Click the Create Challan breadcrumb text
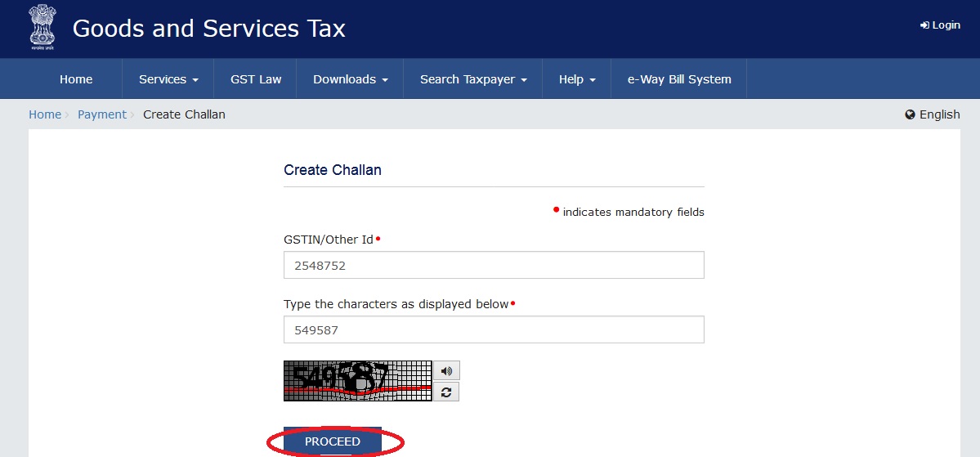This screenshot has height=457, width=980. click(x=185, y=114)
